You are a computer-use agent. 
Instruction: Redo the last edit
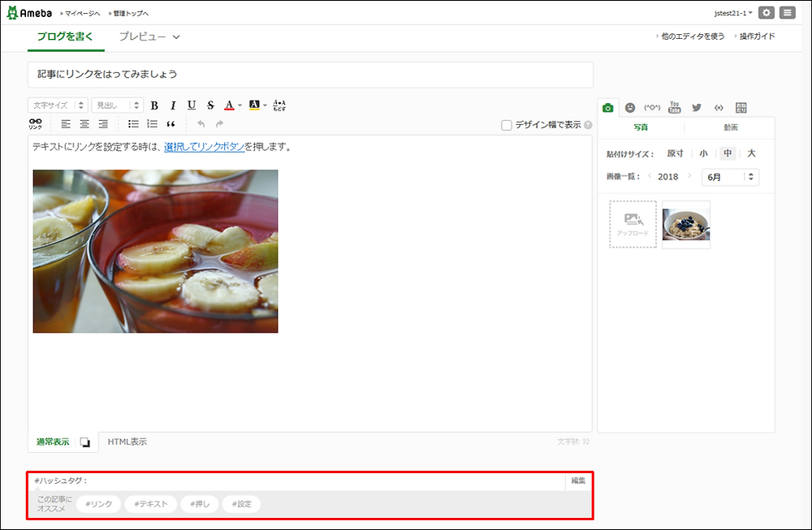(x=219, y=123)
